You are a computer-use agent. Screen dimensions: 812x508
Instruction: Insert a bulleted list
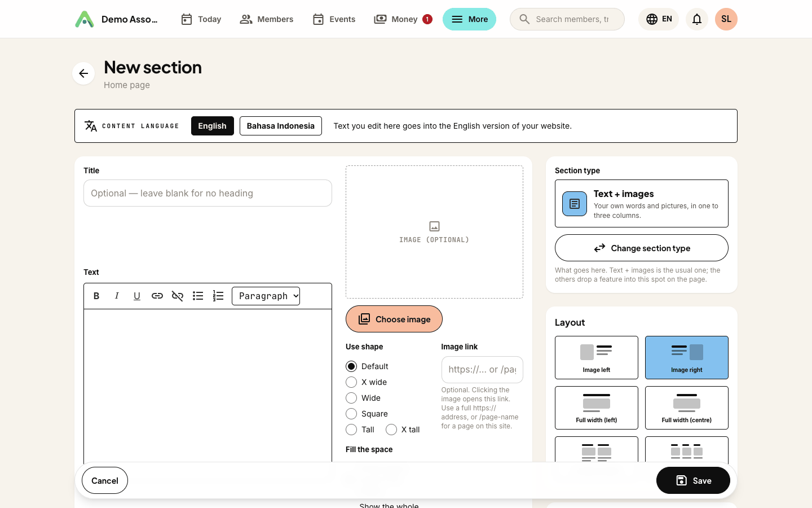[198, 296]
